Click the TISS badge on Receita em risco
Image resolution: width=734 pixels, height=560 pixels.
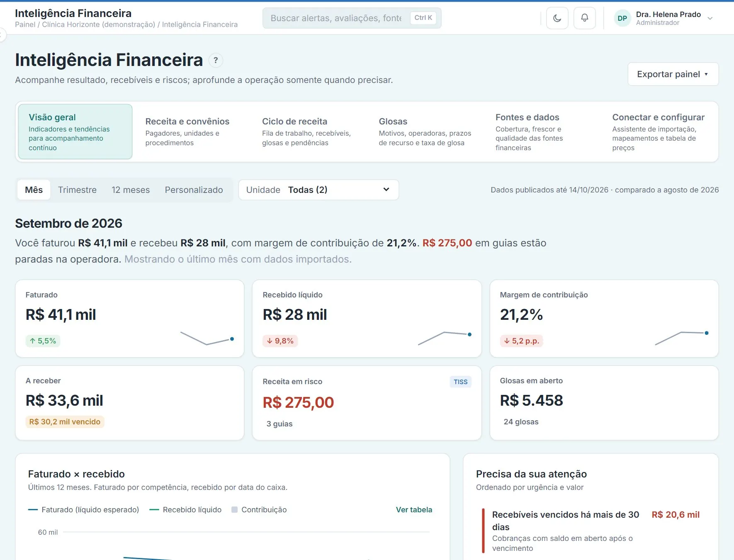460,382
